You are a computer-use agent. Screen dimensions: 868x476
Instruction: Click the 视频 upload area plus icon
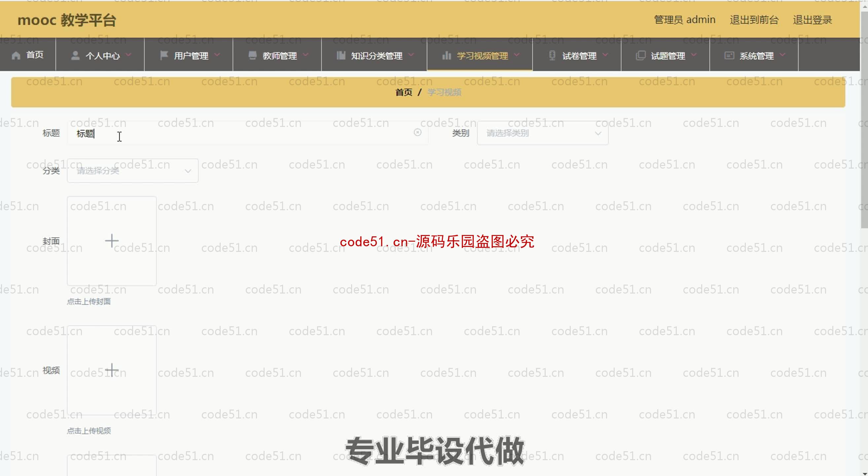click(x=112, y=369)
